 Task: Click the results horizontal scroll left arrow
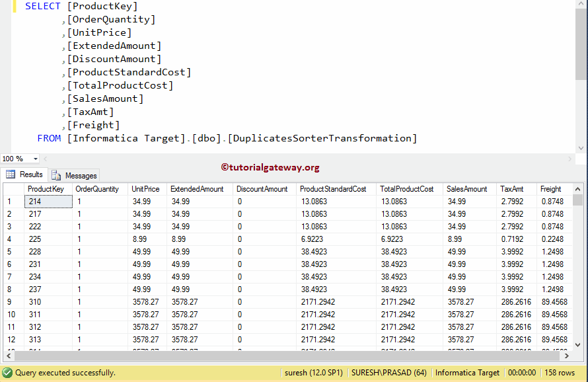(x=9, y=356)
